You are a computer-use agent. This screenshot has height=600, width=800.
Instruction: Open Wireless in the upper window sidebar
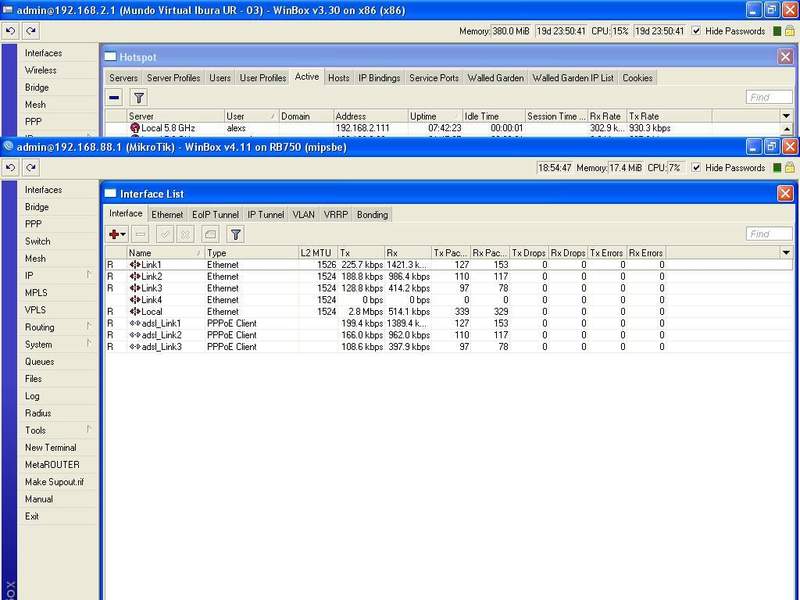(40, 70)
